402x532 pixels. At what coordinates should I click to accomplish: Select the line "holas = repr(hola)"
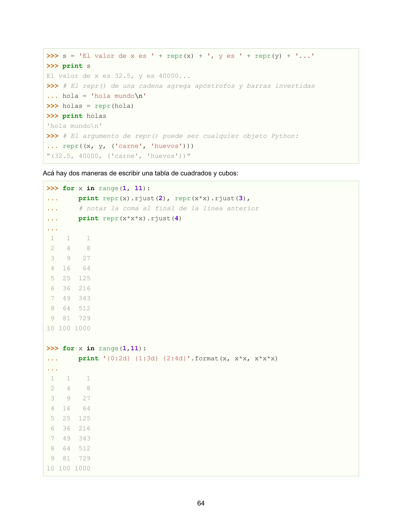point(98,106)
